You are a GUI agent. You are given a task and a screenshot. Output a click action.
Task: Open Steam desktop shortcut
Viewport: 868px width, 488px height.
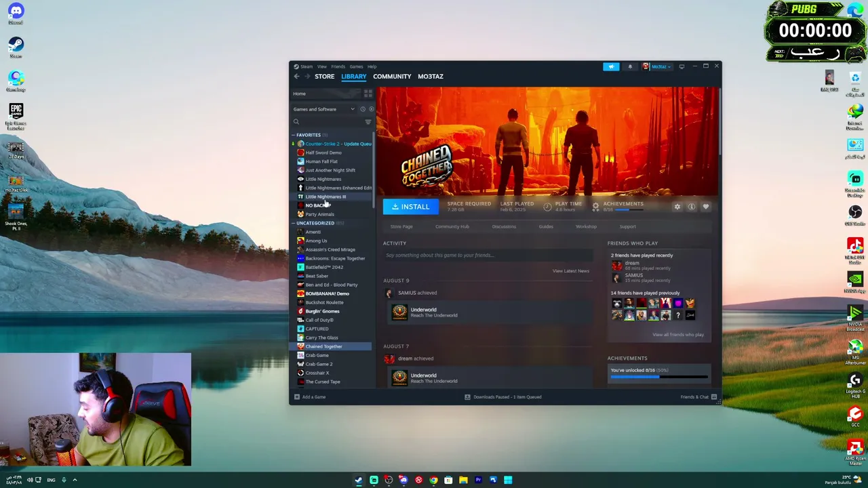click(x=16, y=47)
